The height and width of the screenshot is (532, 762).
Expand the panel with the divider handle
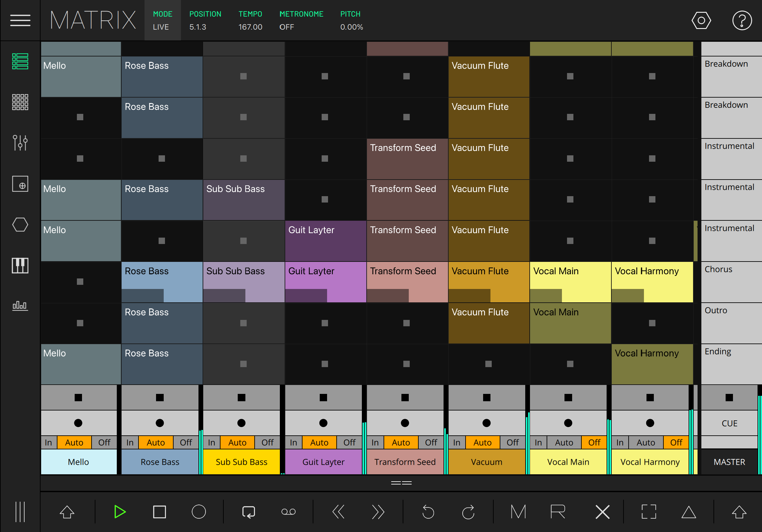(401, 483)
